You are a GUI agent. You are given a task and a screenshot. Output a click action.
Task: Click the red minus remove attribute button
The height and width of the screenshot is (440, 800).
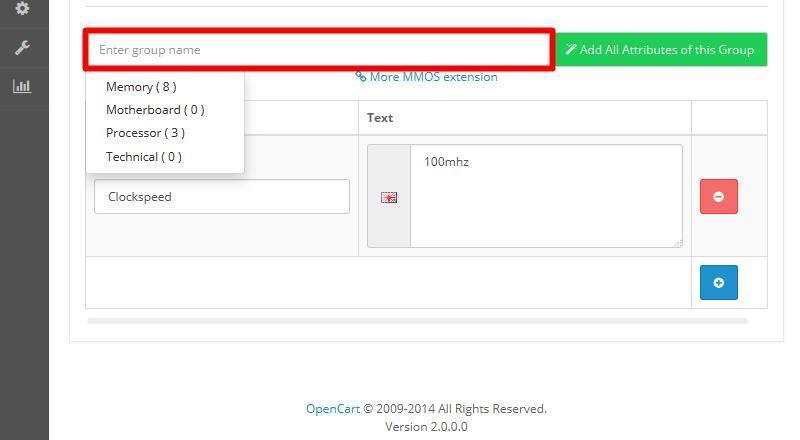718,196
